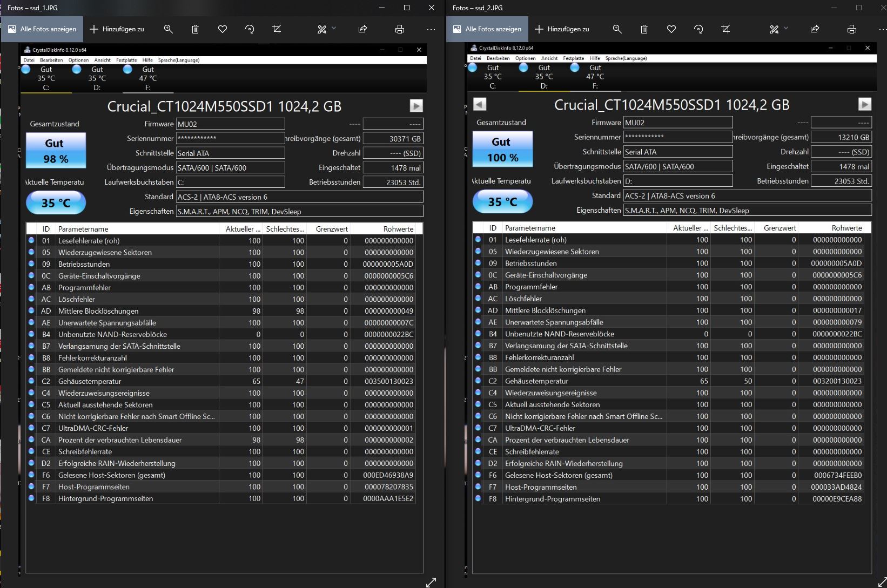Open the Optionen menu in the ssd_1 CrystalDiskInfo
Viewport: 887px width, 588px height.
click(x=78, y=60)
